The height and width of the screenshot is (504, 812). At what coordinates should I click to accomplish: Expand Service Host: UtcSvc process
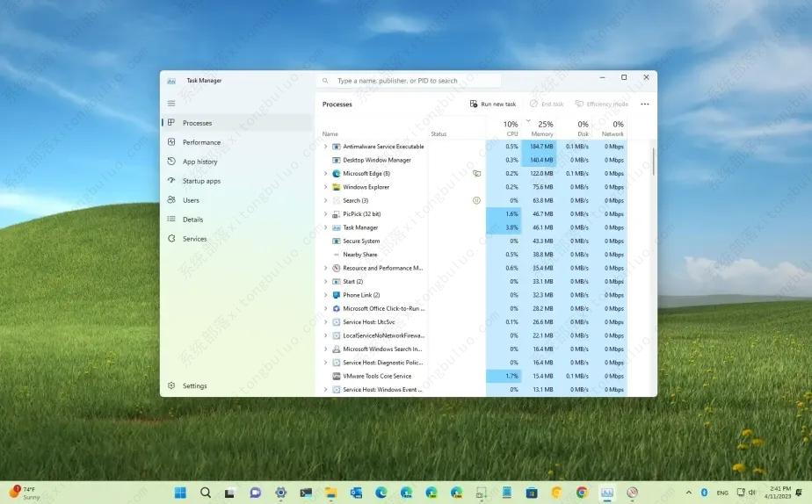click(326, 322)
